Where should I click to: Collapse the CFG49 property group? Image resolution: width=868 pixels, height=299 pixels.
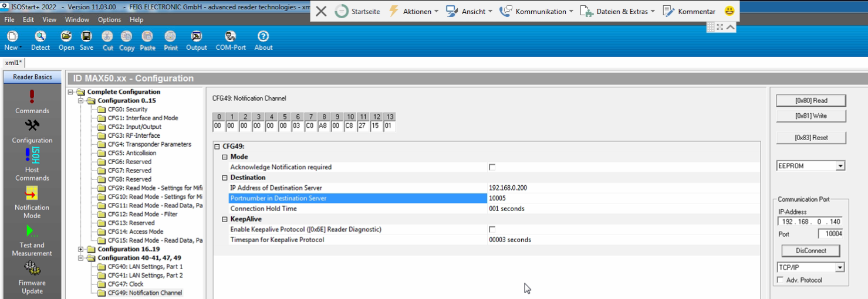pyautogui.click(x=217, y=147)
